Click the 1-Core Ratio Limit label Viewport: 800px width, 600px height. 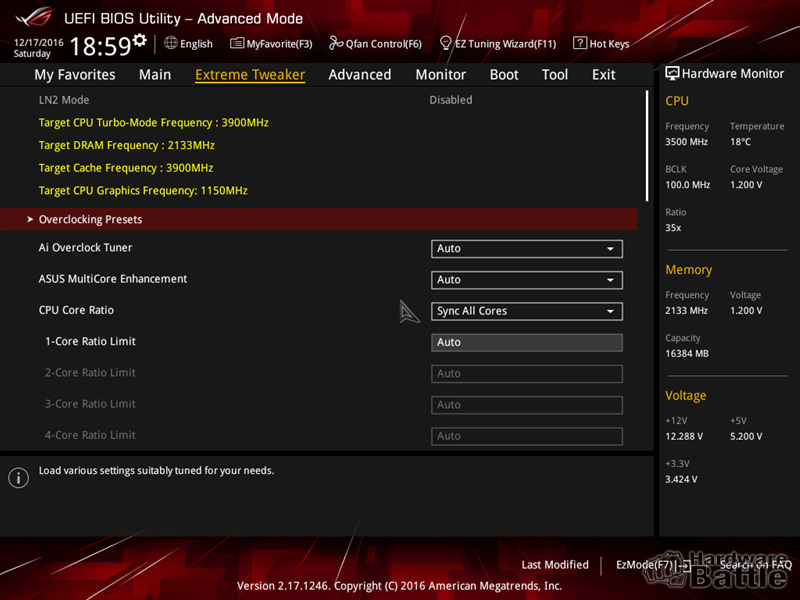[x=90, y=341]
